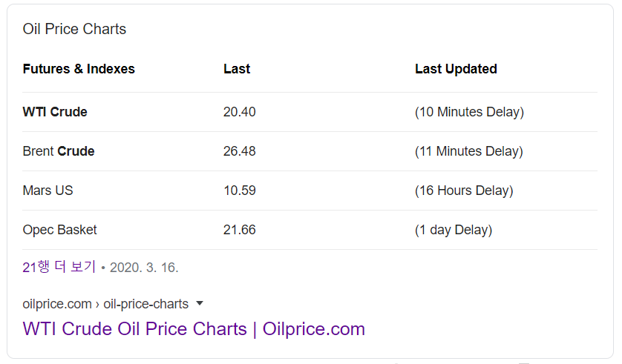622x364 pixels.
Task: Open the '21행 더 보기' more-rows link
Action: (x=59, y=267)
